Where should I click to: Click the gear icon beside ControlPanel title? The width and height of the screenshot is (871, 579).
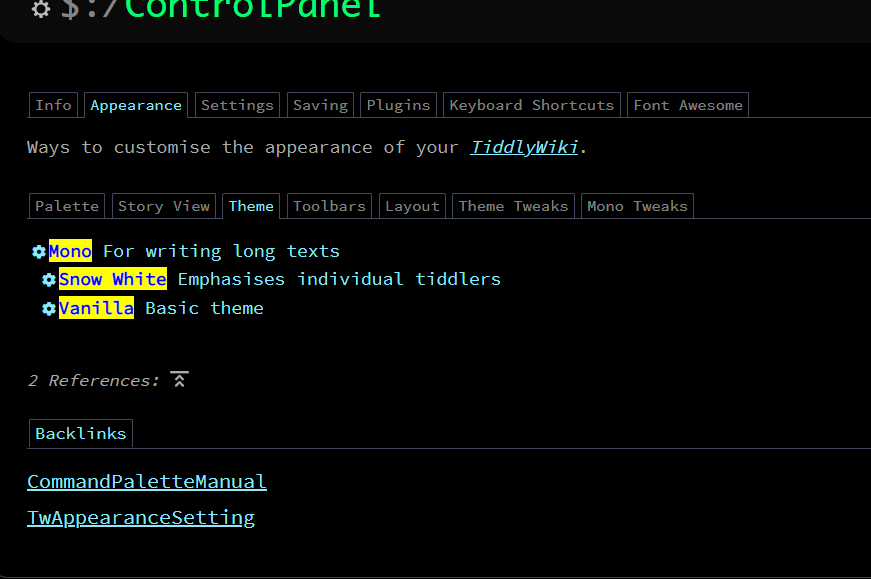(x=41, y=8)
